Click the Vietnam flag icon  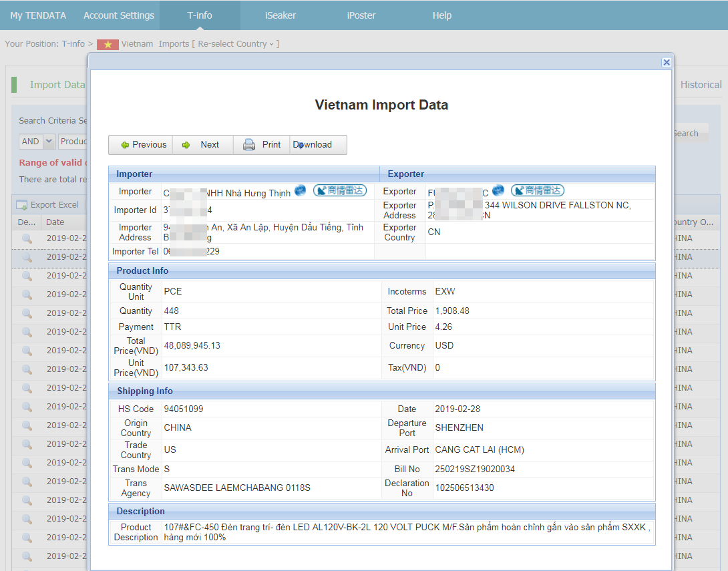(x=108, y=44)
